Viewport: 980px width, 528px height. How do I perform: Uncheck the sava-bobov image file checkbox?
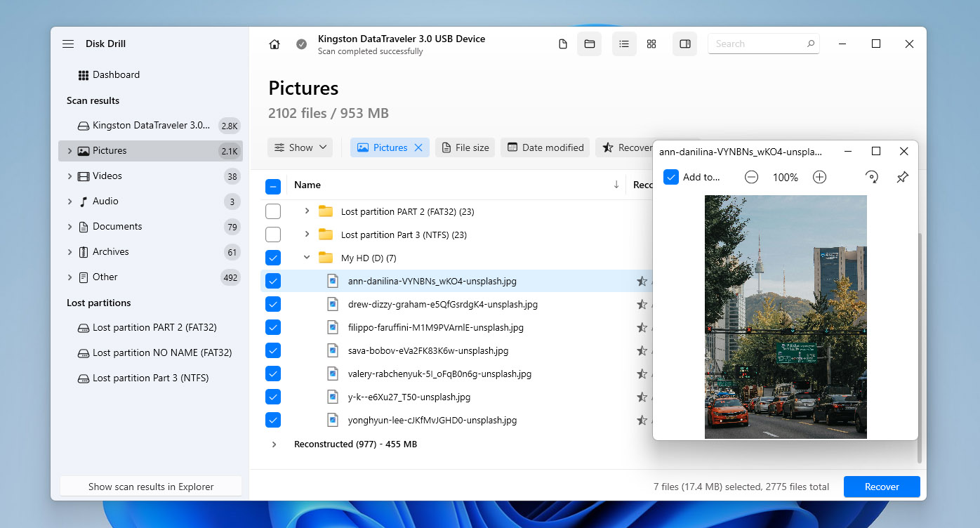[x=273, y=350]
